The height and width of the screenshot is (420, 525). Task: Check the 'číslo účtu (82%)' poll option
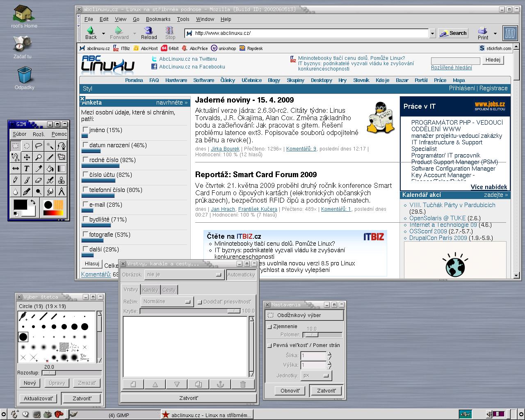point(85,174)
